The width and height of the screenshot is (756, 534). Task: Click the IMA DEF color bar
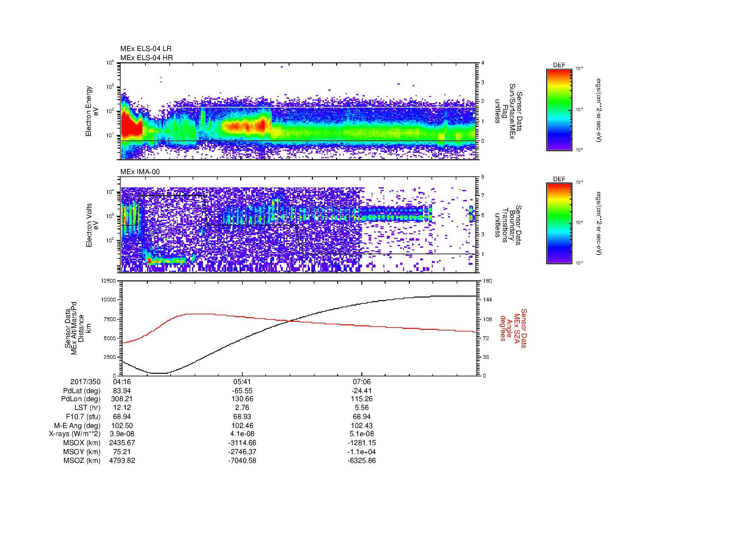(x=559, y=224)
